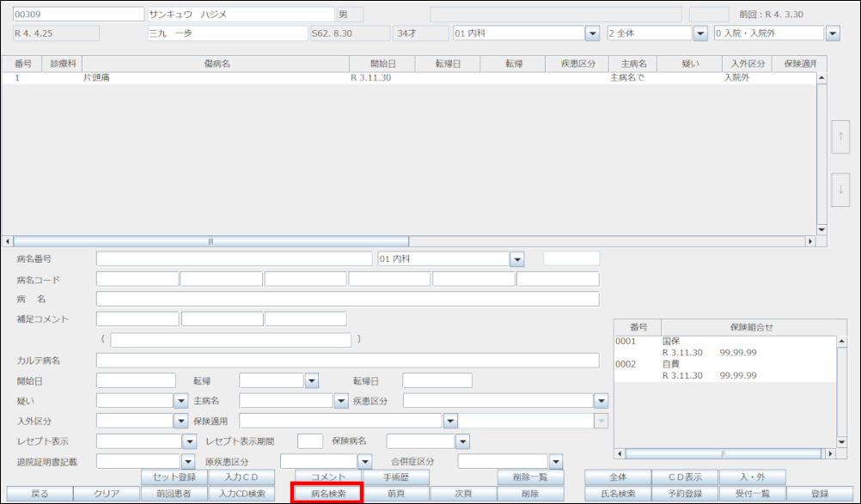Click the up arrow button beside the disease table

coord(841,137)
